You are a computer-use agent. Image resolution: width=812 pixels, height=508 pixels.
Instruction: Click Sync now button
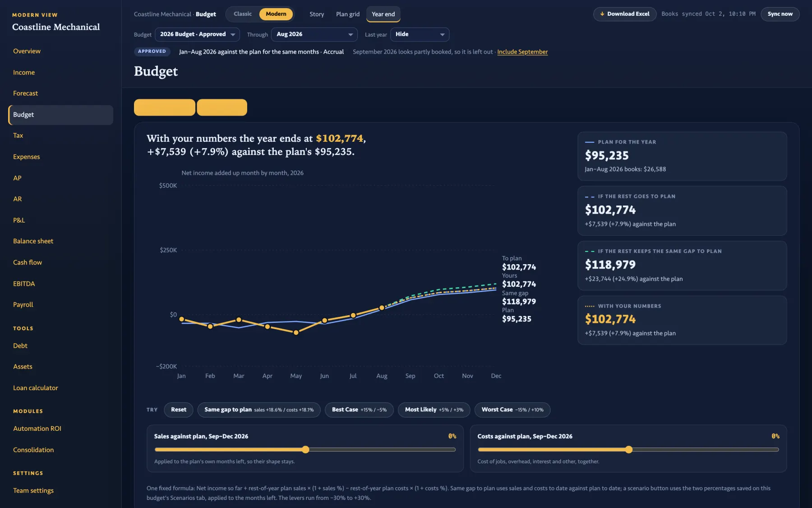coord(780,14)
